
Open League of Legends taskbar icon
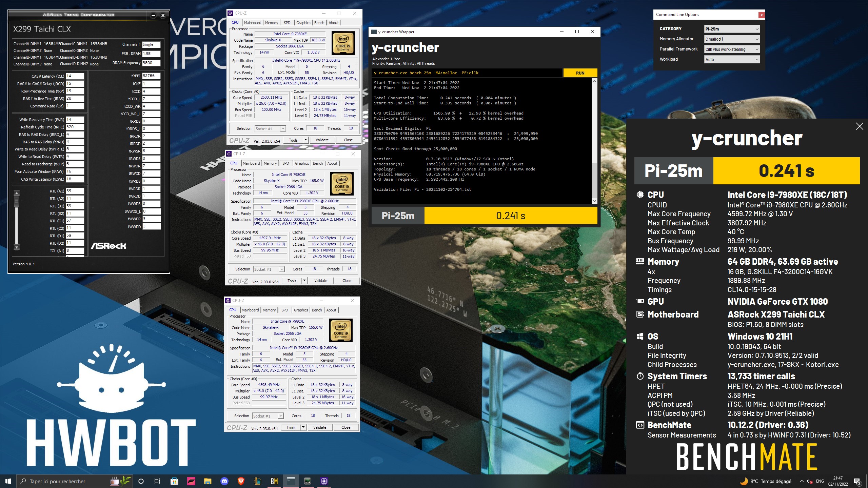(x=257, y=481)
